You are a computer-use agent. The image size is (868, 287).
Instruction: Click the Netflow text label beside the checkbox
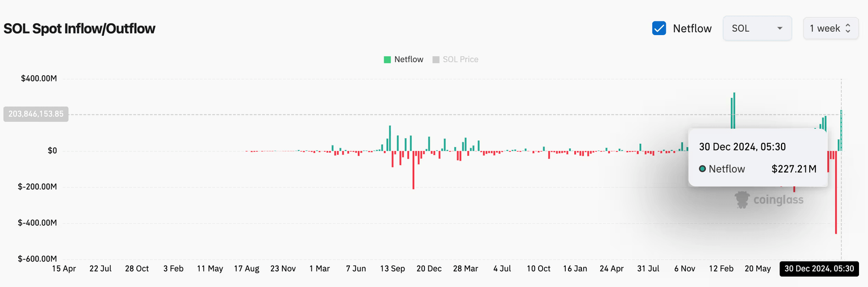(692, 28)
